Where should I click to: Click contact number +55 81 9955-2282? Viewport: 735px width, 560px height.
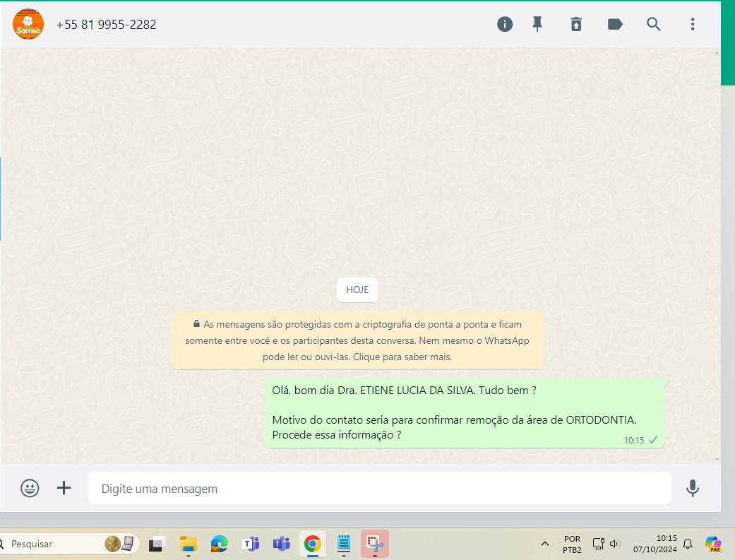pyautogui.click(x=107, y=25)
